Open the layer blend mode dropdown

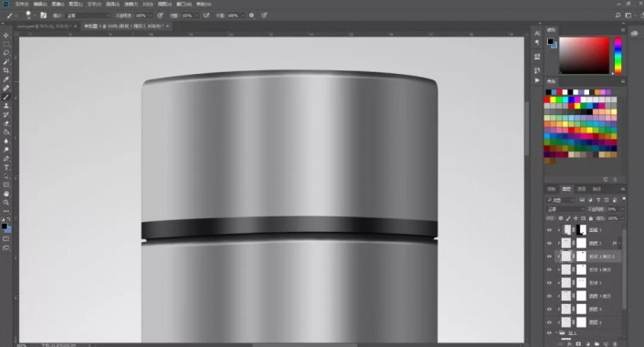pos(565,209)
